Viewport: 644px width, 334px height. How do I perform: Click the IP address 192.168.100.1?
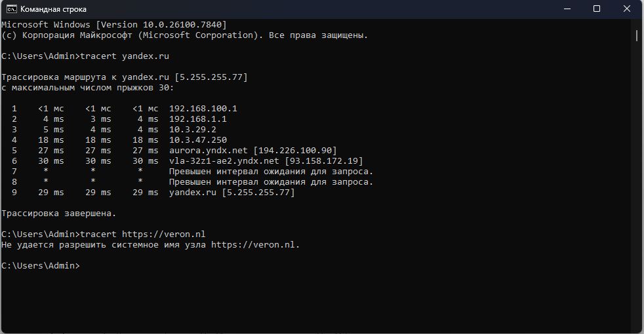click(x=203, y=109)
